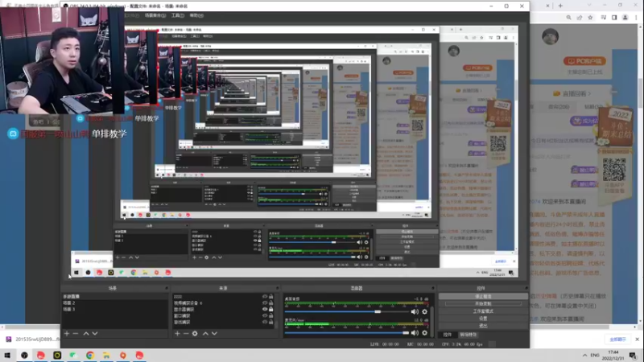Viewport: 644px width, 362px height.
Task: Select 场景 3 in scenes list
Action: tap(114, 309)
